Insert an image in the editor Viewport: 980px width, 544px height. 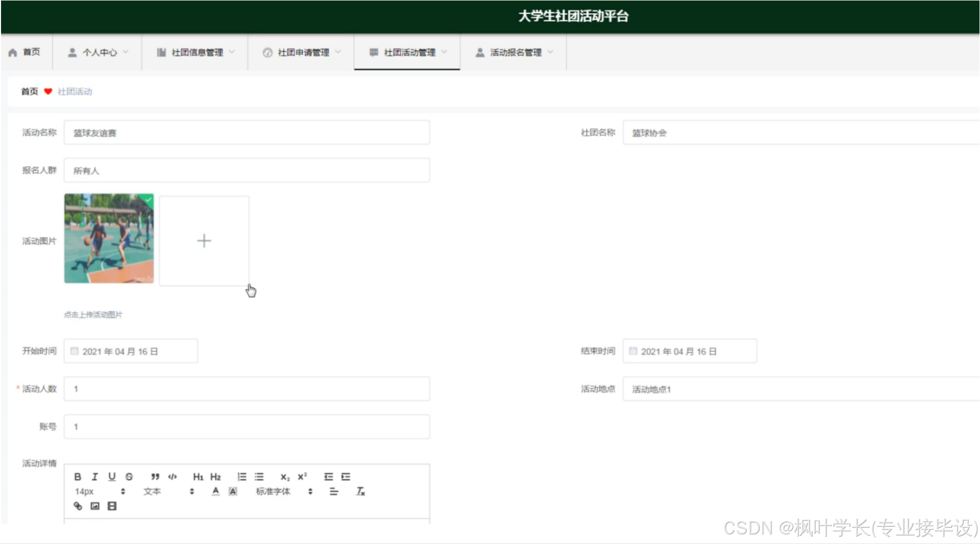coord(95,506)
